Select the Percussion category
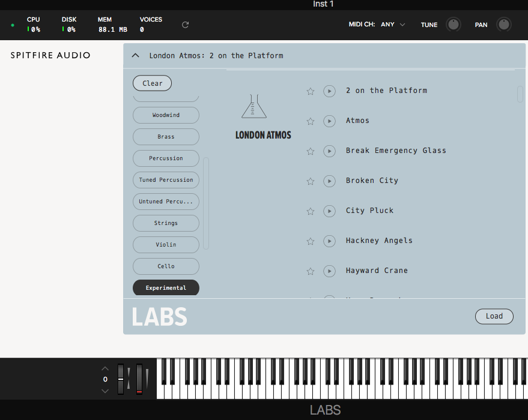 [166, 158]
